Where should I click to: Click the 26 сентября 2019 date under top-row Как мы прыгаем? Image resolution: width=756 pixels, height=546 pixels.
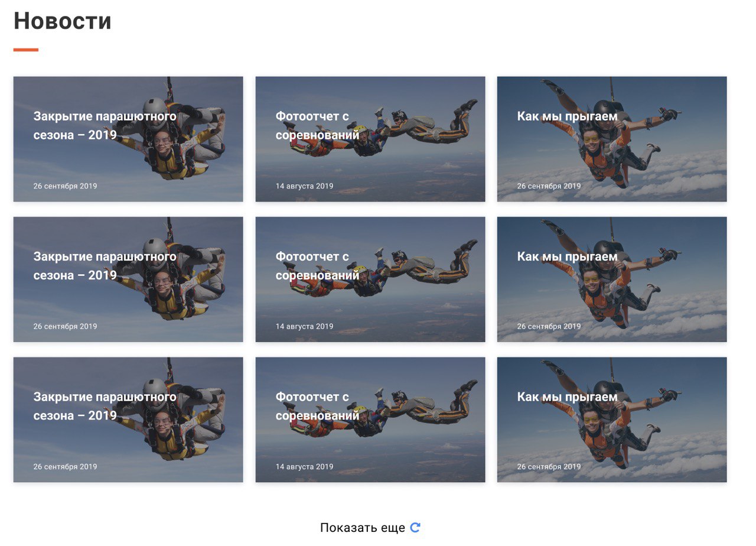pyautogui.click(x=549, y=186)
